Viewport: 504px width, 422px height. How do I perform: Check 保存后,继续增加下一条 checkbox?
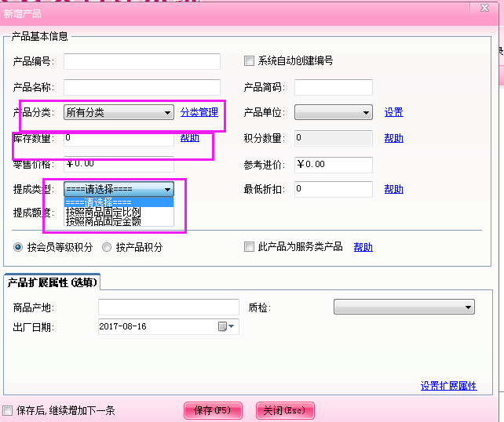[7, 410]
